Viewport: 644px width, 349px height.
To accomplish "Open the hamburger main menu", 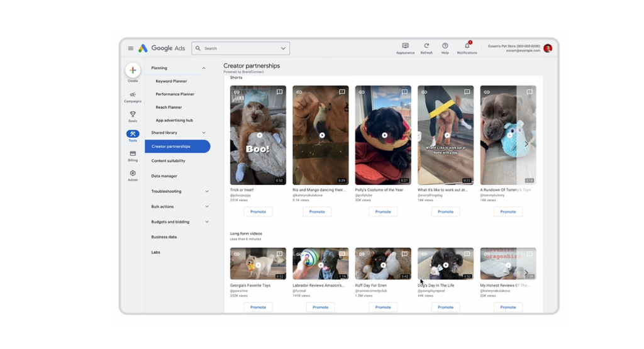I will (x=131, y=48).
